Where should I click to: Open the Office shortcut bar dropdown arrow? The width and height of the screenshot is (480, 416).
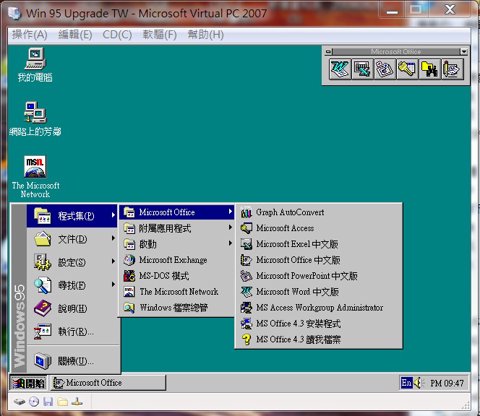click(x=464, y=52)
